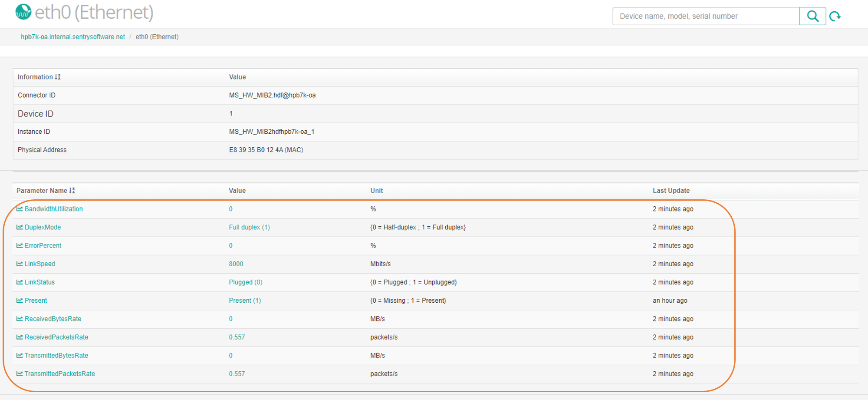Select the eth0 (Ethernet) breadcrumb entry
This screenshot has width=868, height=400.
coord(157,36)
